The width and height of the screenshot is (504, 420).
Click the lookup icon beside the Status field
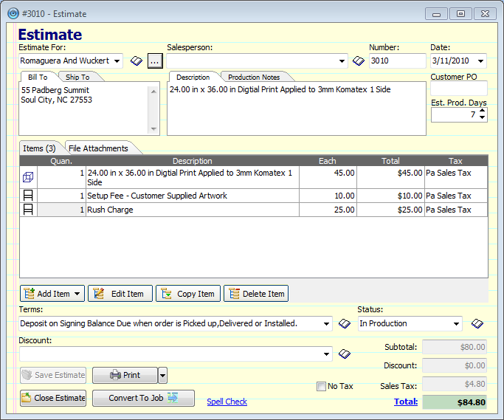coord(477,323)
